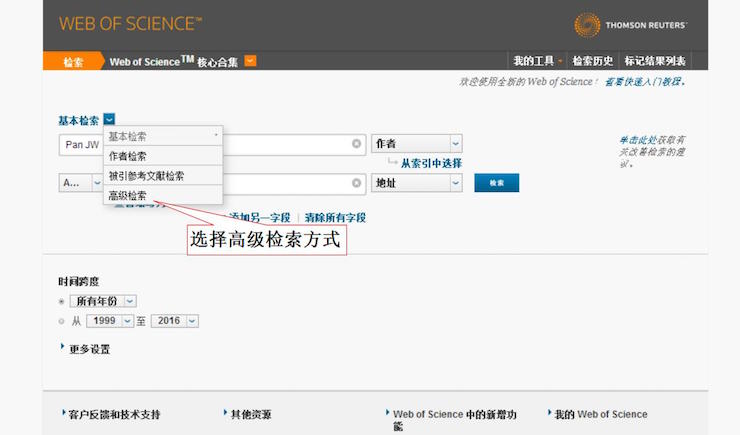This screenshot has width=740, height=435.
Task: Choose 高级检索 option
Action: [x=163, y=195]
